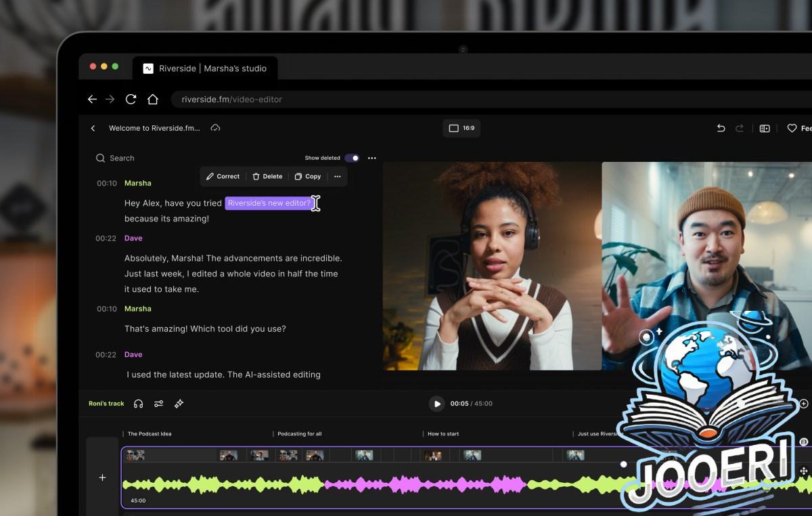Open the layout panel icon
The width and height of the screenshot is (812, 516).
point(765,128)
